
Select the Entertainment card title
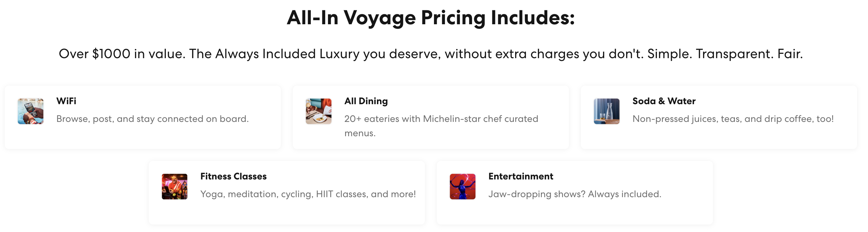(521, 177)
